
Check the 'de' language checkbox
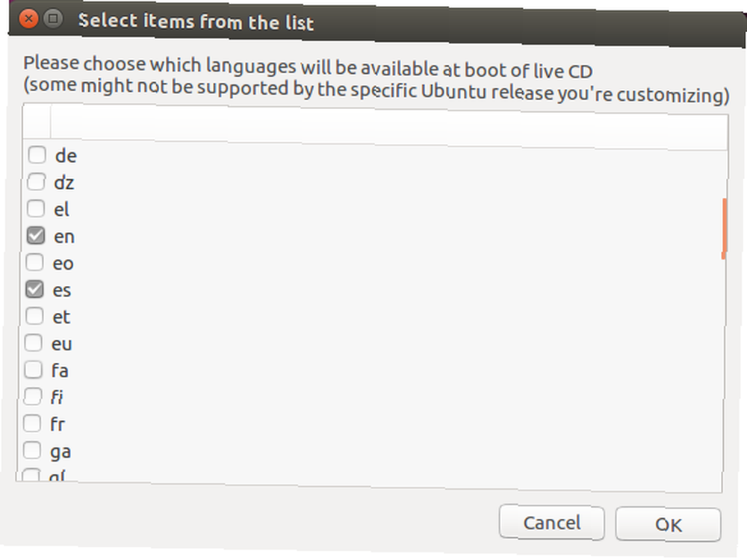[37, 155]
